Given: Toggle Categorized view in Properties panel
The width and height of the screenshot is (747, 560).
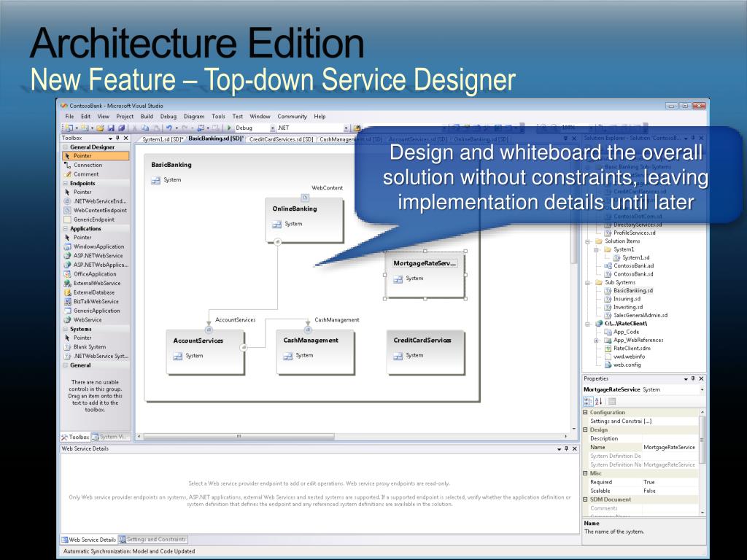Looking at the screenshot, I should 589,402.
